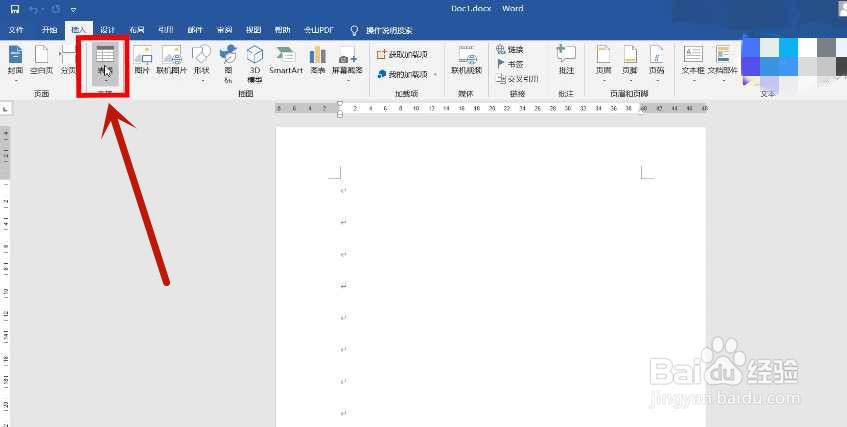Go to the 引用 (References) tab
Screen dimensions: 847x427
pyautogui.click(x=165, y=30)
